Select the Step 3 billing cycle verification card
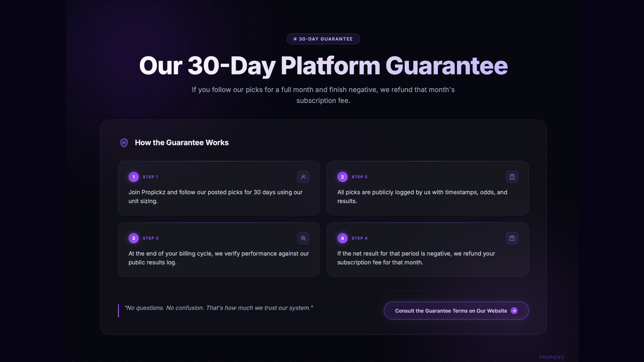Screen dimensions: 644x362 [x=219, y=249]
